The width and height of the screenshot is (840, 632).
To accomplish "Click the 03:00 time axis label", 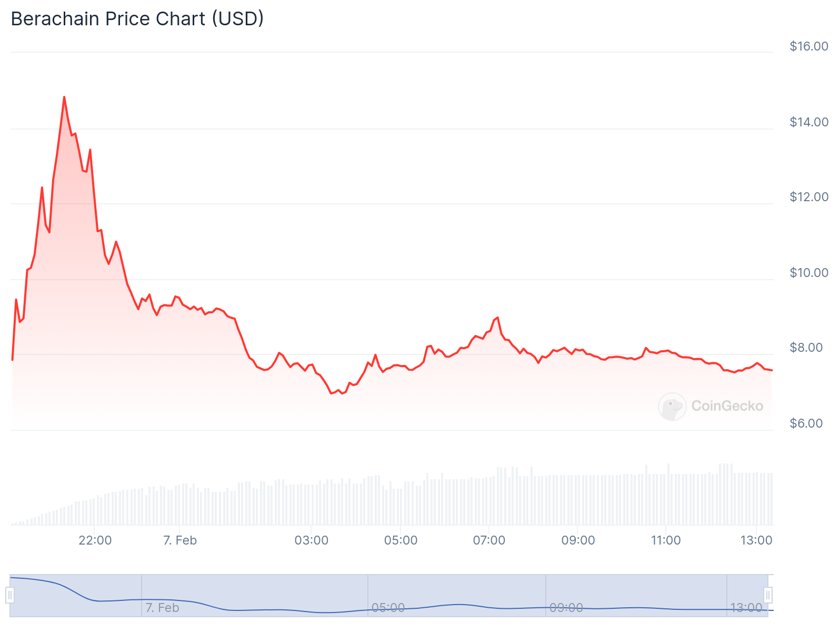I will click(x=311, y=540).
